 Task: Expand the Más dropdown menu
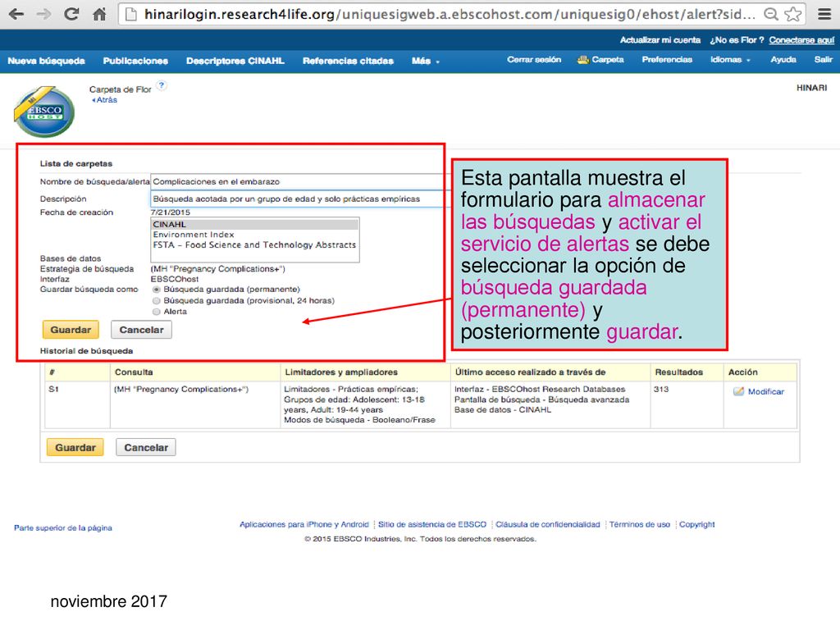click(x=426, y=61)
